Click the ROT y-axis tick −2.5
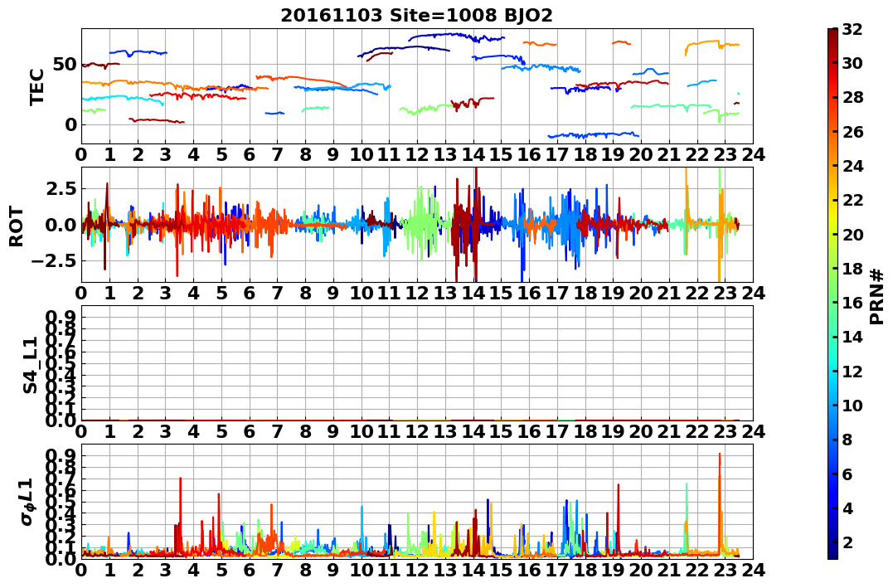The image size is (893, 588). [54, 261]
